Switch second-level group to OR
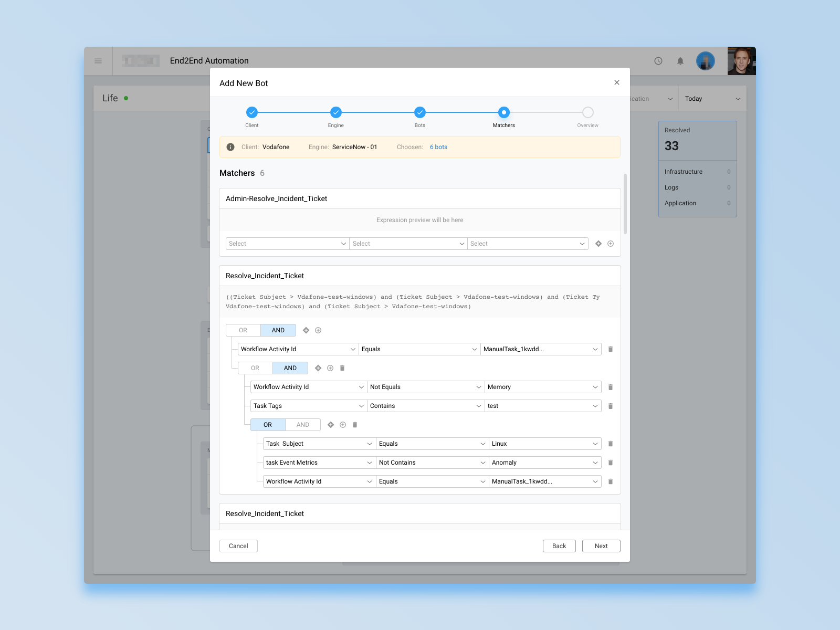The image size is (840, 630). click(x=255, y=368)
